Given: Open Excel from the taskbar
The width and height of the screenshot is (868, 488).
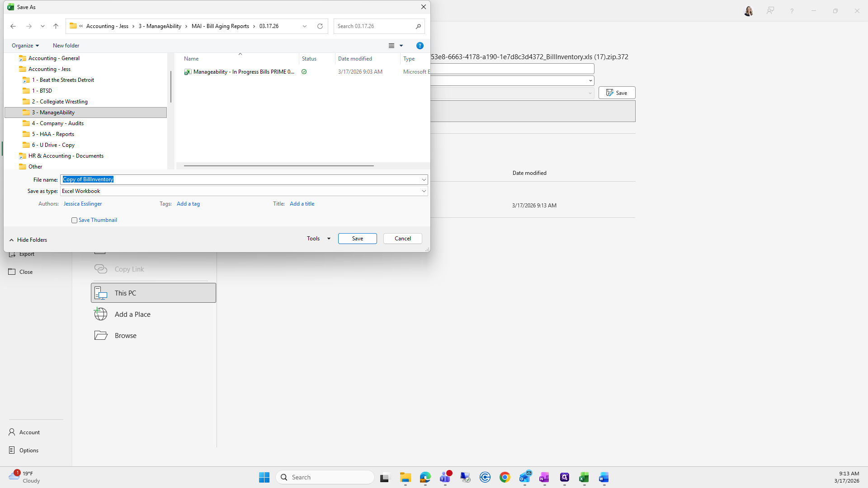Looking at the screenshot, I should [x=584, y=477].
